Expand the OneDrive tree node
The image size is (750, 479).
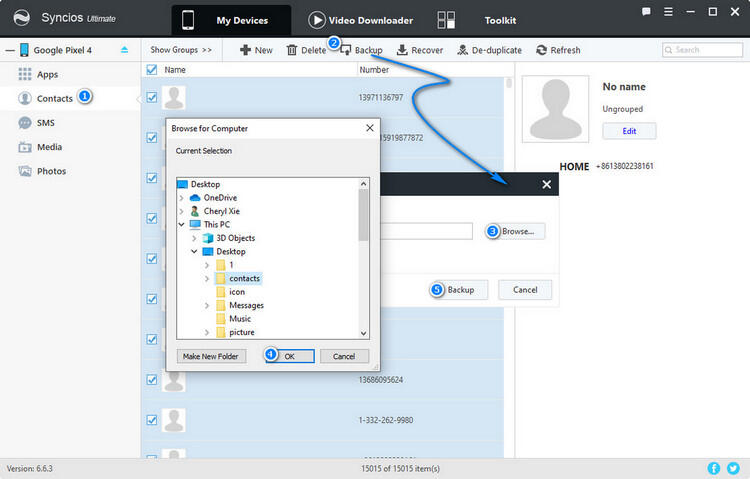tap(181, 198)
